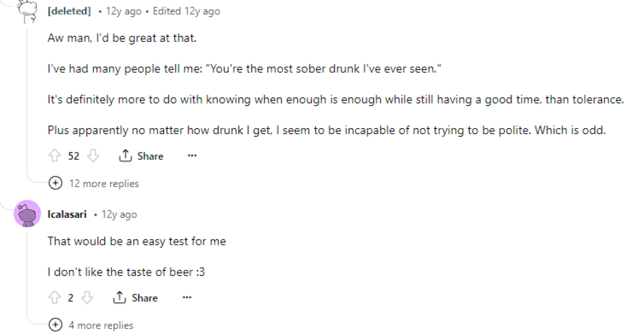Open lcalasari's avatar profile

27,214
